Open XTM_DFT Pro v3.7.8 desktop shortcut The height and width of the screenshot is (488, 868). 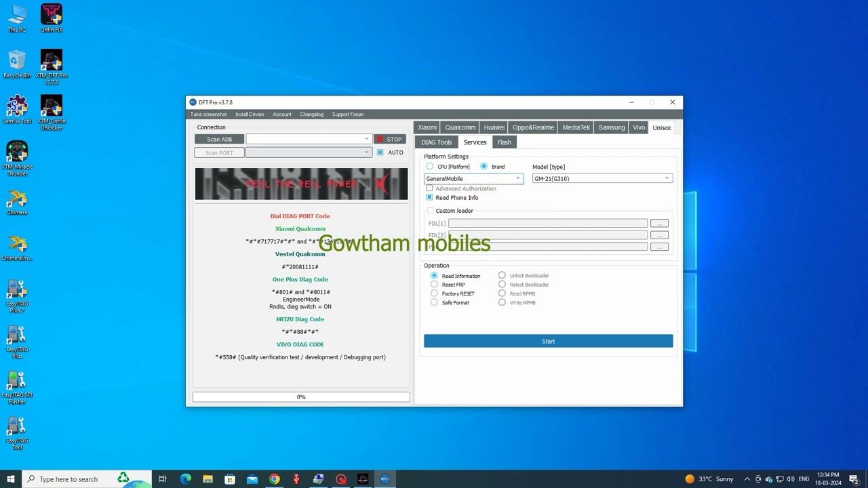[x=52, y=67]
